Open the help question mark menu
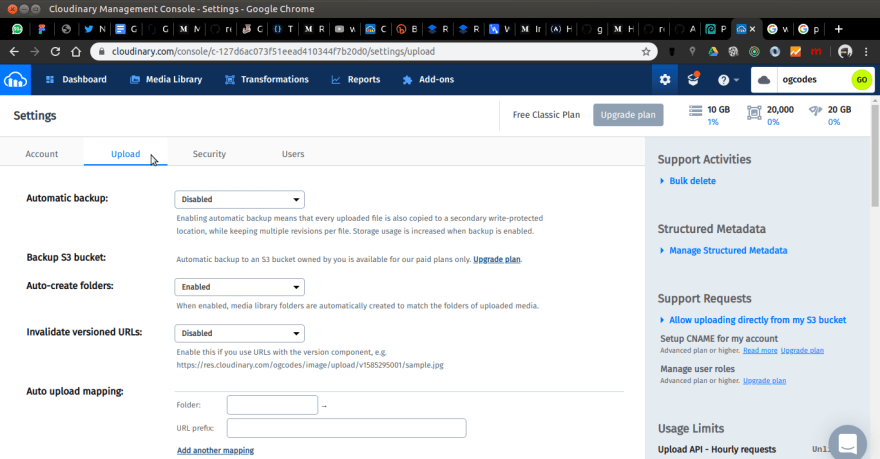This screenshot has width=880, height=459. tap(728, 80)
